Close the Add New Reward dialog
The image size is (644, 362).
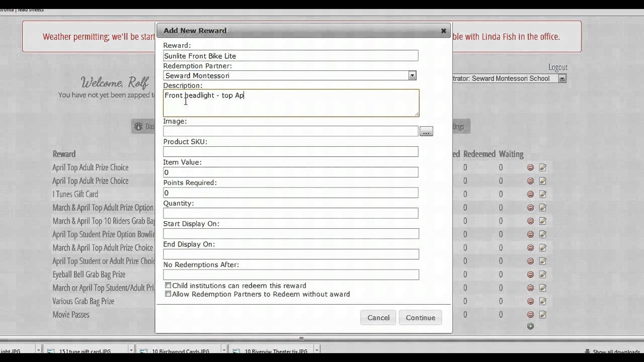(x=443, y=31)
